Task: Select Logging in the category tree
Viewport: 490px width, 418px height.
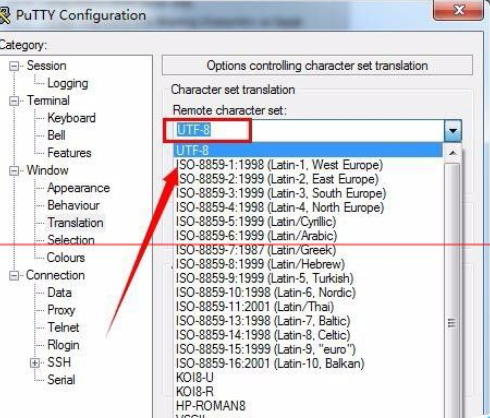Action: [x=68, y=83]
